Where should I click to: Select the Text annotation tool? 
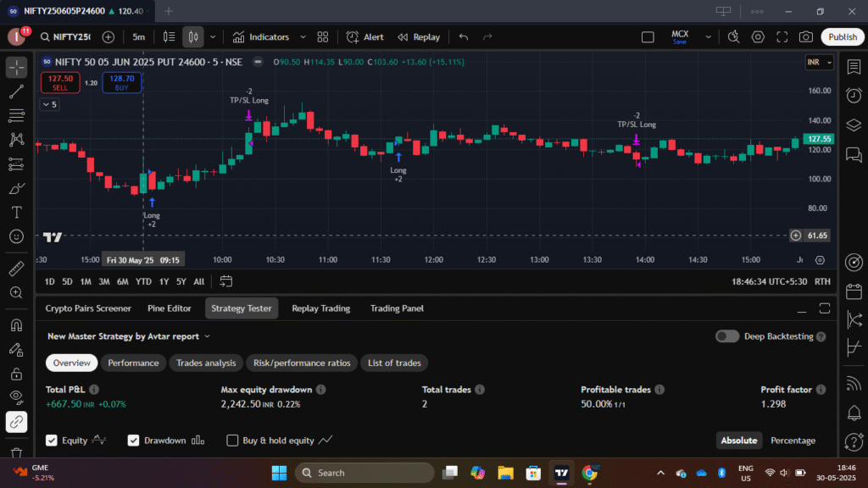(x=17, y=213)
